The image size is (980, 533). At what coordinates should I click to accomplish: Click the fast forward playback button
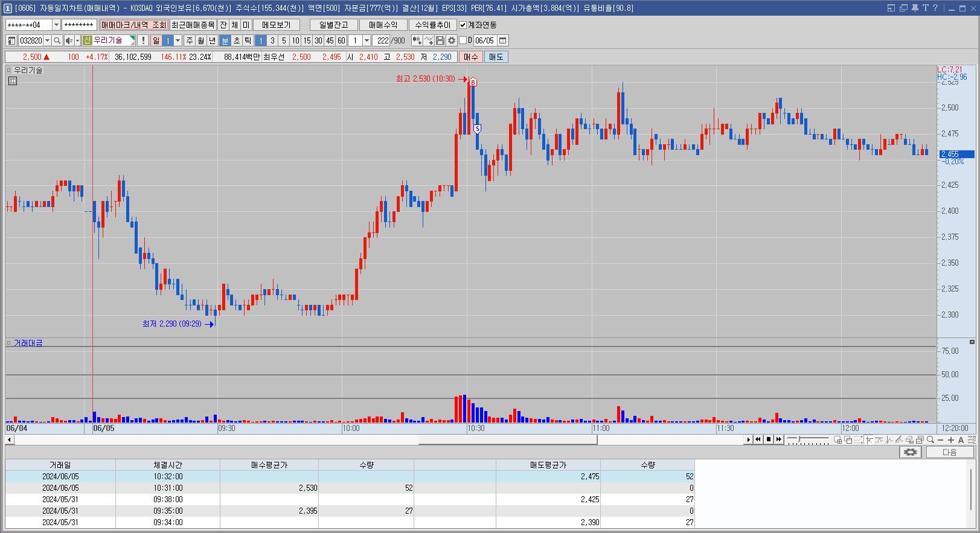coord(779,439)
